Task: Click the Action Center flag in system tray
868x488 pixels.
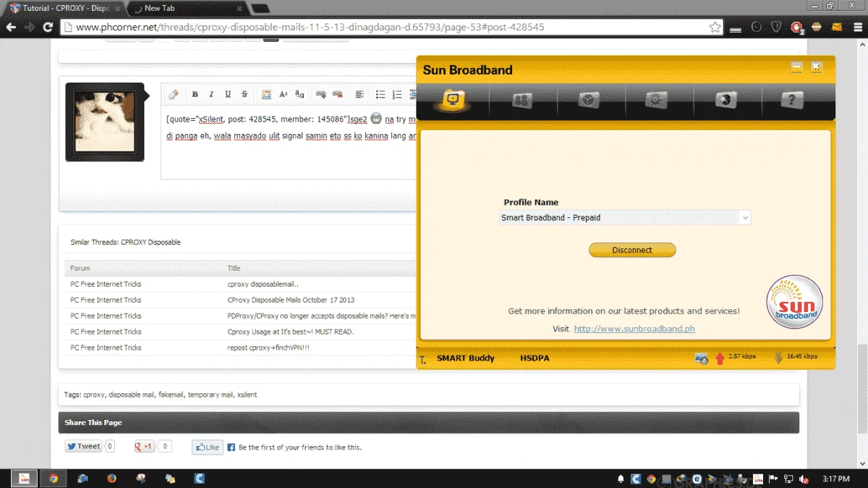Action: 773,479
